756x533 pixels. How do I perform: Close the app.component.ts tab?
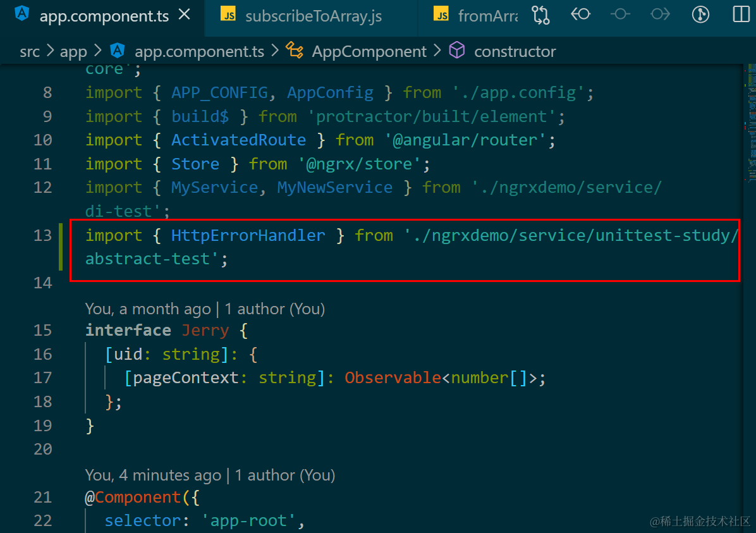click(184, 15)
